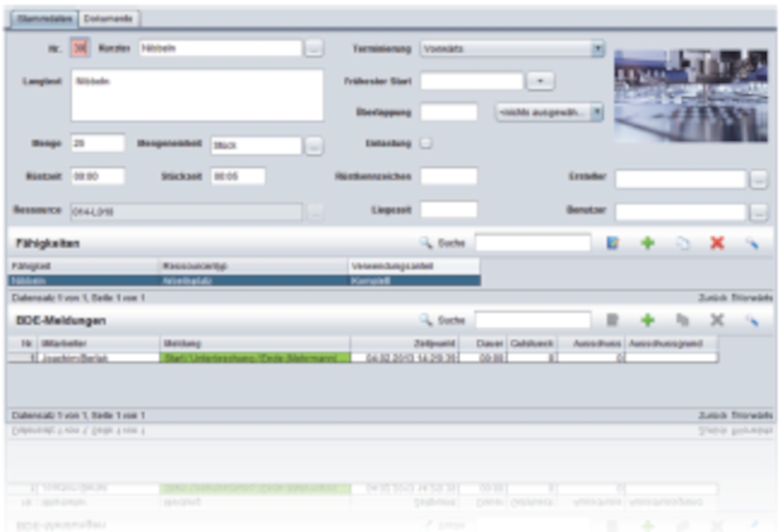Screen dimensions: 780x532
Task: Focus the Rüstkennzeichen field
Action: pyautogui.click(x=449, y=176)
